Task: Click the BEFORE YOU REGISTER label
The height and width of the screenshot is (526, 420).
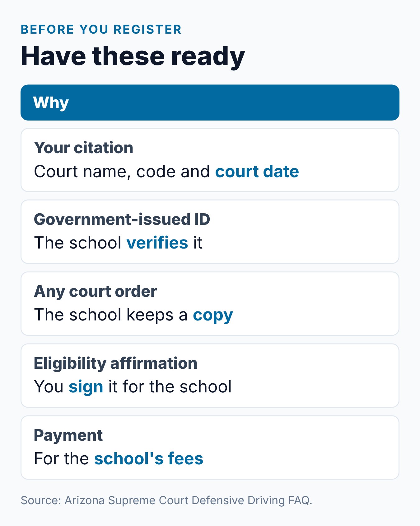Action: pyautogui.click(x=101, y=30)
